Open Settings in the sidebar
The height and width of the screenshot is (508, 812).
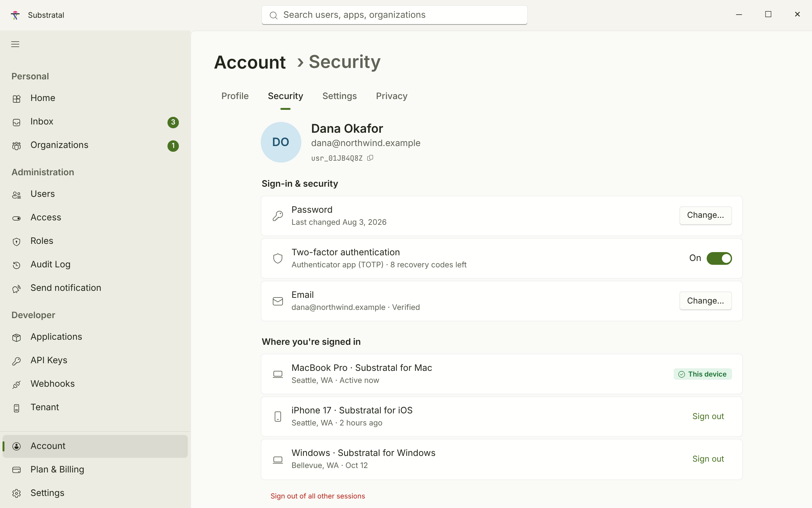click(95, 493)
